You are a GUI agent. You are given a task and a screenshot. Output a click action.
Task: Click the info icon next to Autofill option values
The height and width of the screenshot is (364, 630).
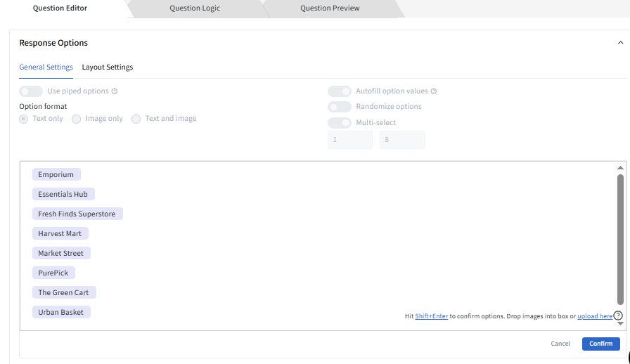pyautogui.click(x=434, y=91)
